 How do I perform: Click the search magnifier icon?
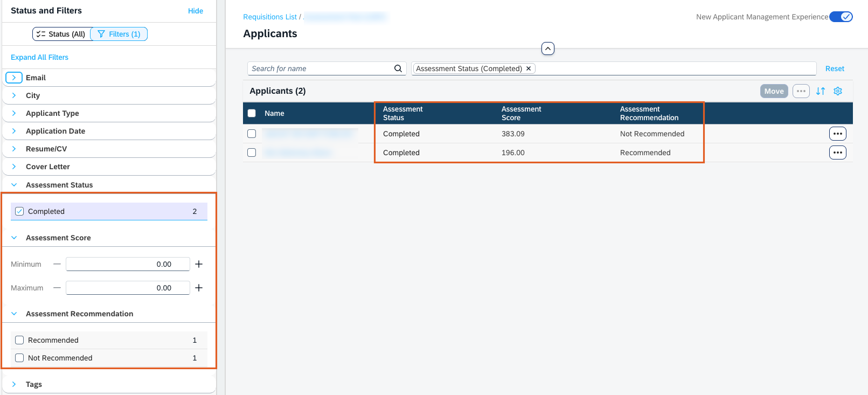pos(398,68)
